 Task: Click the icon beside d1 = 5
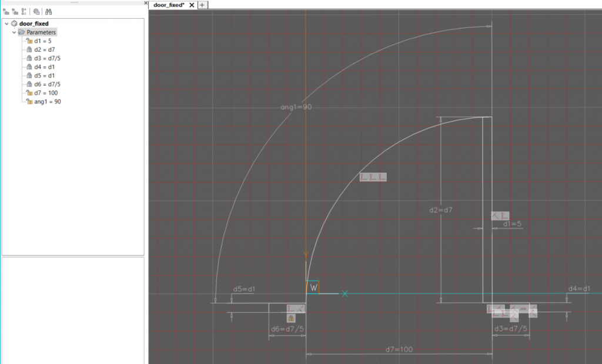(x=29, y=41)
